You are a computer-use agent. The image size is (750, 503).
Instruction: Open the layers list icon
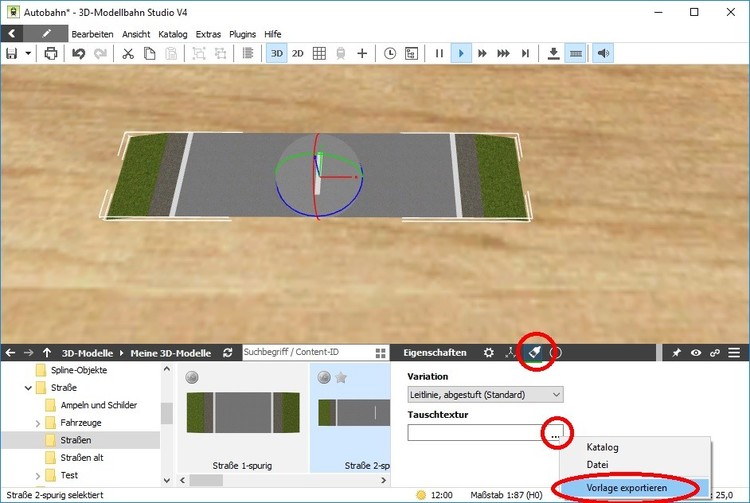pyautogui.click(x=248, y=54)
